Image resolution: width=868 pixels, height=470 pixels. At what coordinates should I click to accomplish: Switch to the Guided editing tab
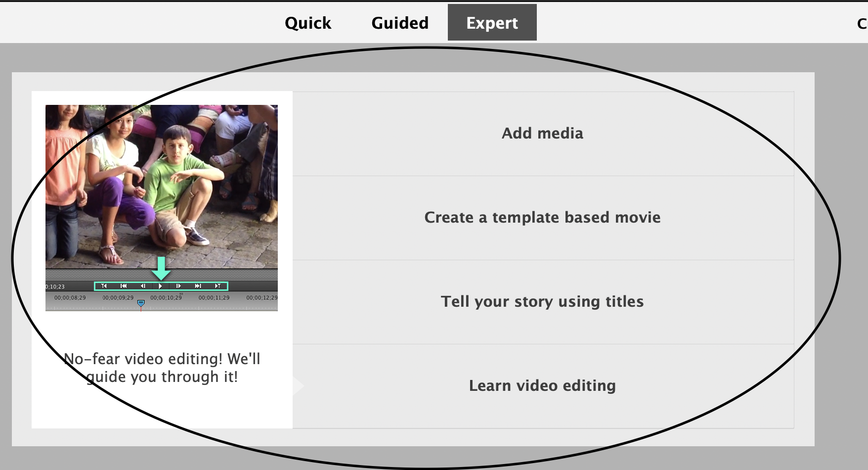coord(399,23)
